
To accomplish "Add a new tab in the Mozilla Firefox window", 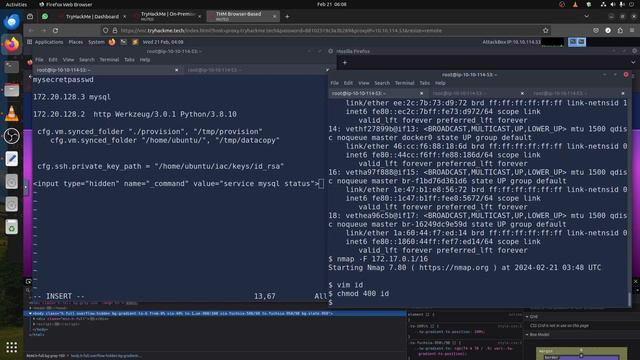I will (x=345, y=63).
